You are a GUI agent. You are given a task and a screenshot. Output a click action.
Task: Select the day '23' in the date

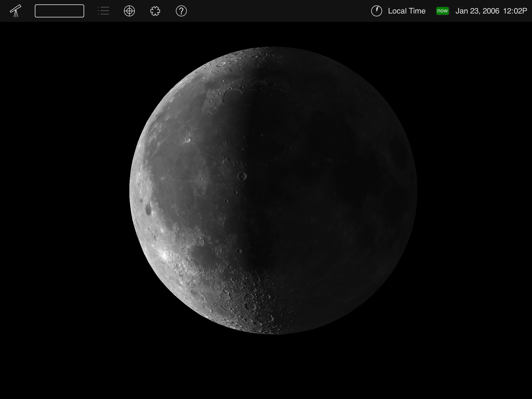click(x=474, y=11)
